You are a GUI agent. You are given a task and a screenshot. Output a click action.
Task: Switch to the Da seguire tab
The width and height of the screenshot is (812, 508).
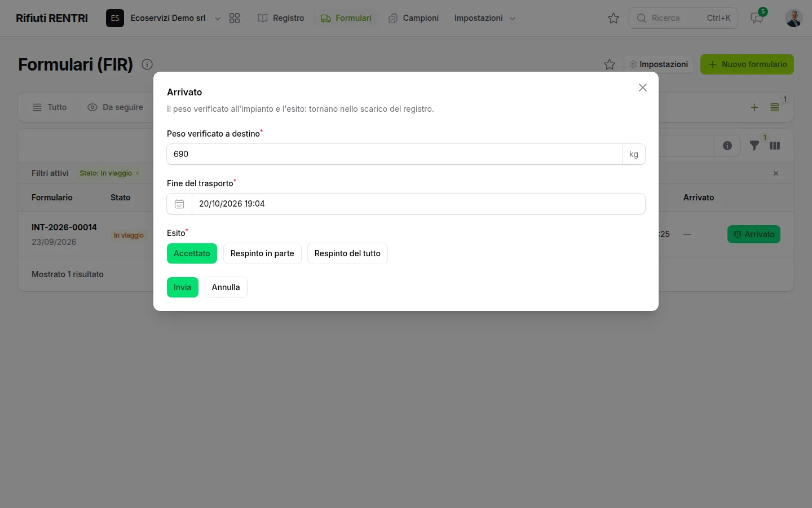[116, 107]
